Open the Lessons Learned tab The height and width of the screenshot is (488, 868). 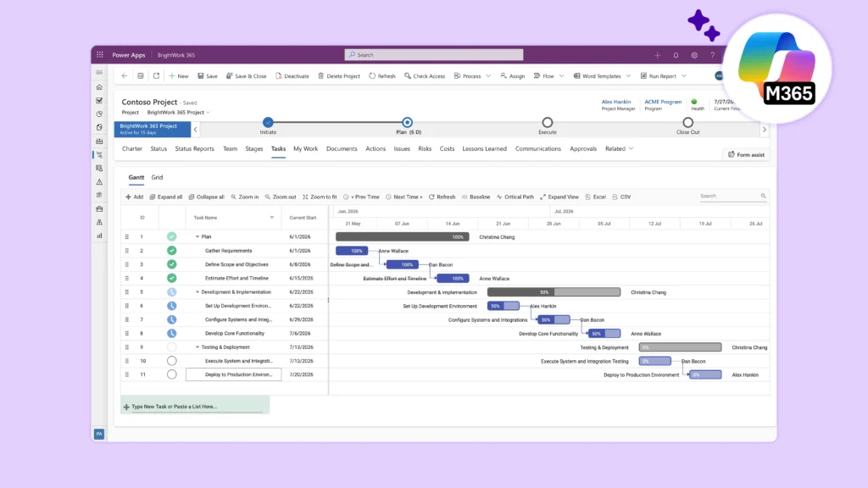(x=484, y=148)
